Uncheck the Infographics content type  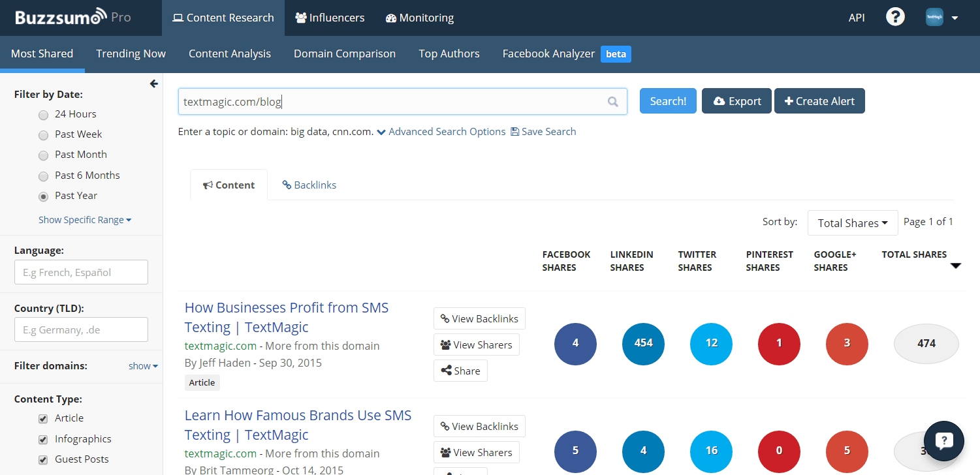coord(43,439)
